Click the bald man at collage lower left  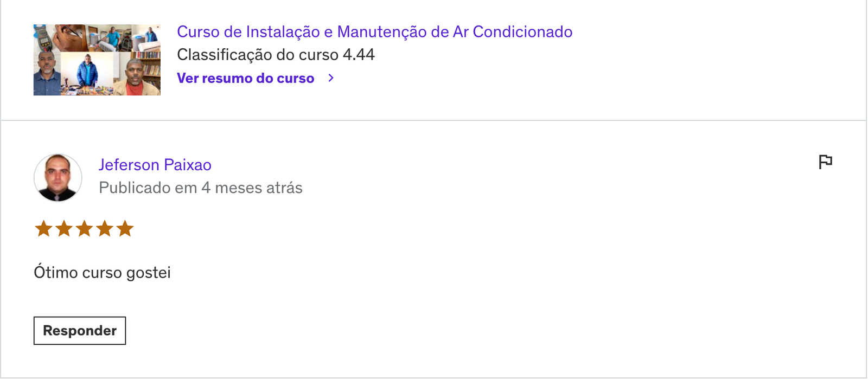click(47, 73)
